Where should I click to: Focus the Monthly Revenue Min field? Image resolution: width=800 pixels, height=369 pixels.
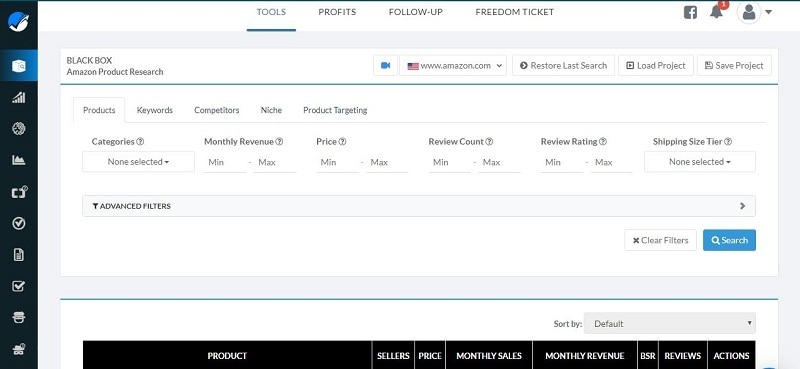click(x=225, y=162)
